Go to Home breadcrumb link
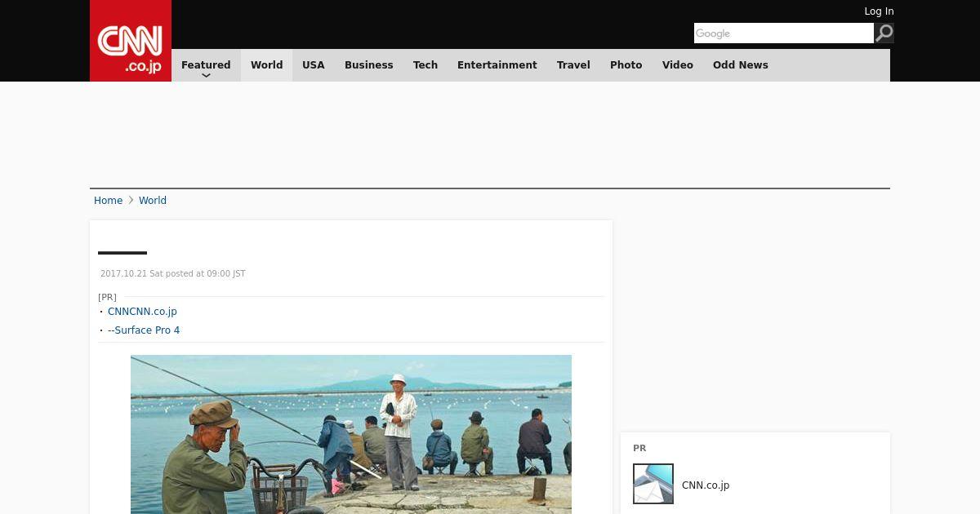980x514 pixels. (108, 201)
